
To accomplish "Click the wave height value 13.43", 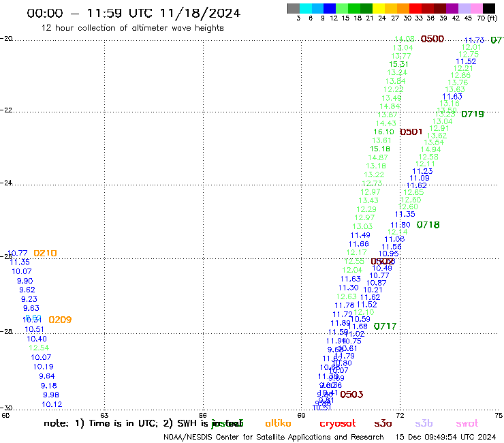I will pyautogui.click(x=368, y=200).
